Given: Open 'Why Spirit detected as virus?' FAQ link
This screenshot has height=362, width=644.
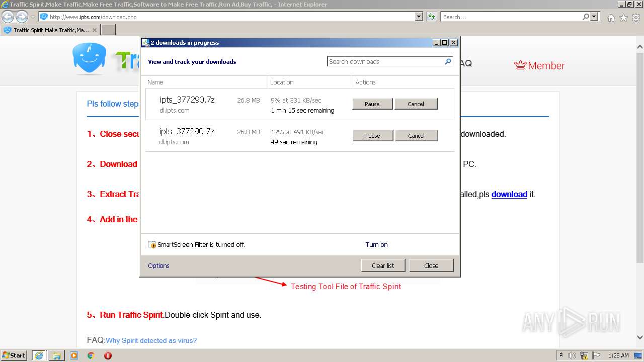Looking at the screenshot, I should pos(151,340).
